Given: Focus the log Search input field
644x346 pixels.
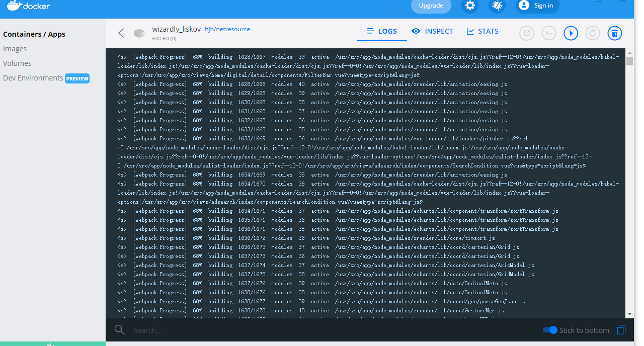Looking at the screenshot, I should pyautogui.click(x=332, y=330).
